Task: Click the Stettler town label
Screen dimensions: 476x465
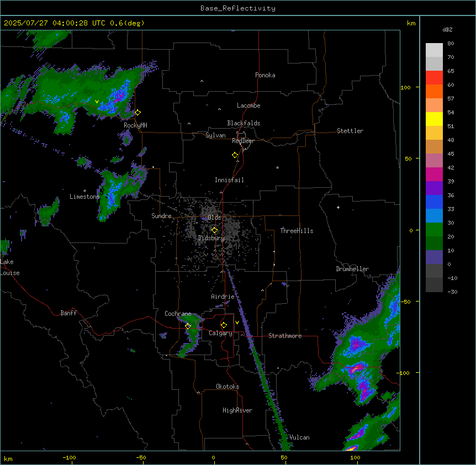Action: click(x=350, y=131)
